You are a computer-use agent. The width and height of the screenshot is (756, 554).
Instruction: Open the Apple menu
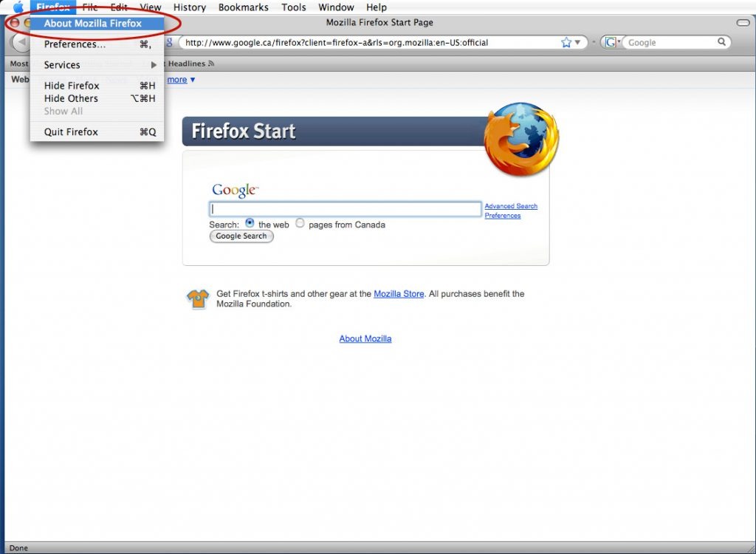tap(18, 7)
